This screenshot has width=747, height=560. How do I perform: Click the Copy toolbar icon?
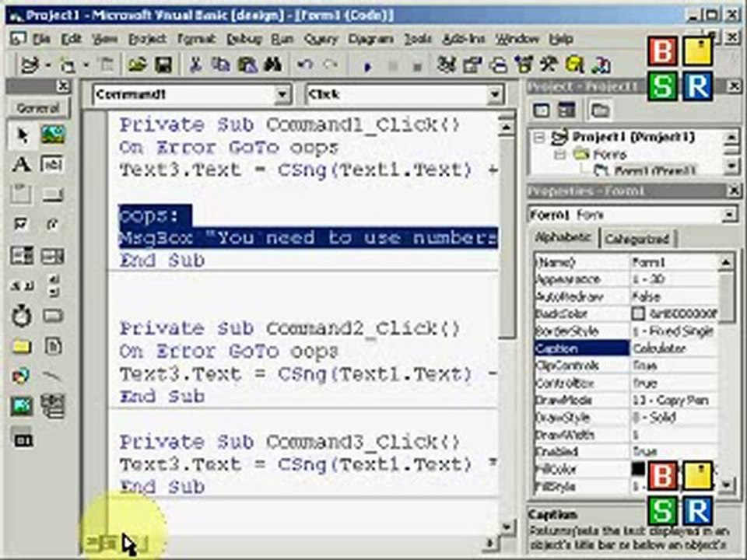[220, 65]
